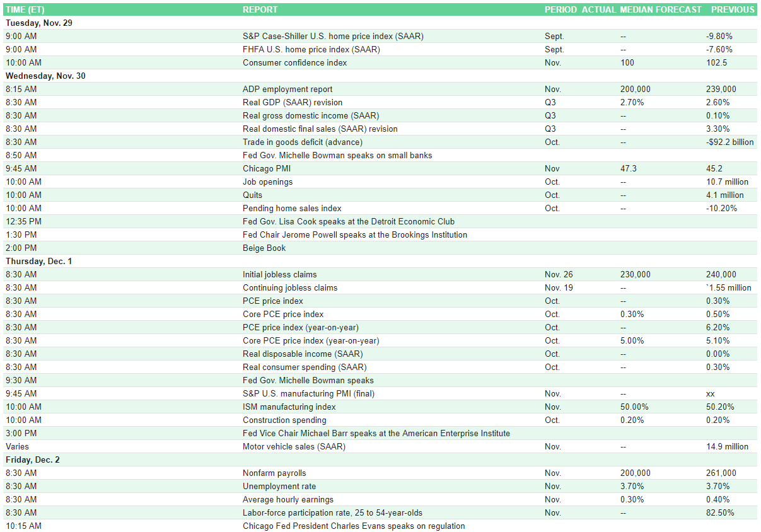Click the ADP employment report row

pyautogui.click(x=380, y=89)
